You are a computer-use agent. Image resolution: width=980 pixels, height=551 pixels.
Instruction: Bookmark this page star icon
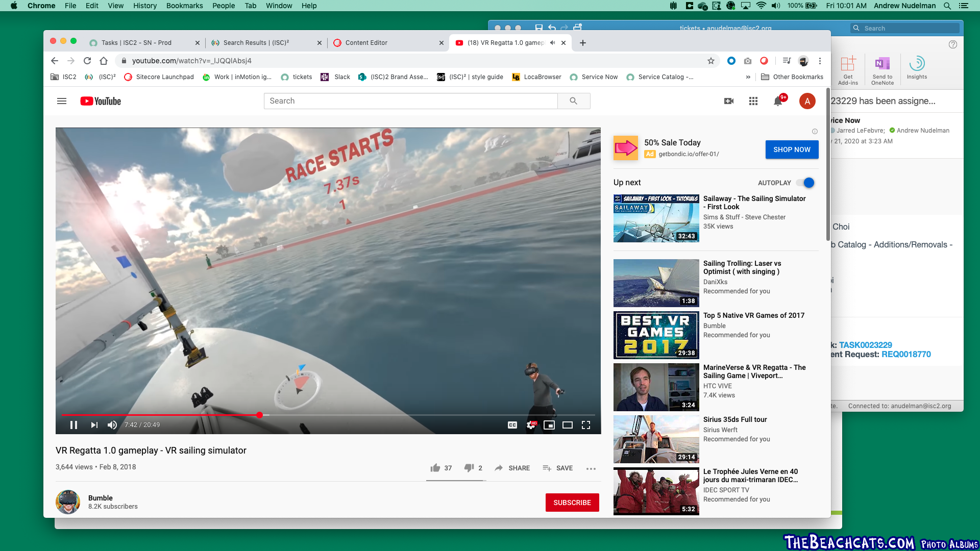click(711, 61)
